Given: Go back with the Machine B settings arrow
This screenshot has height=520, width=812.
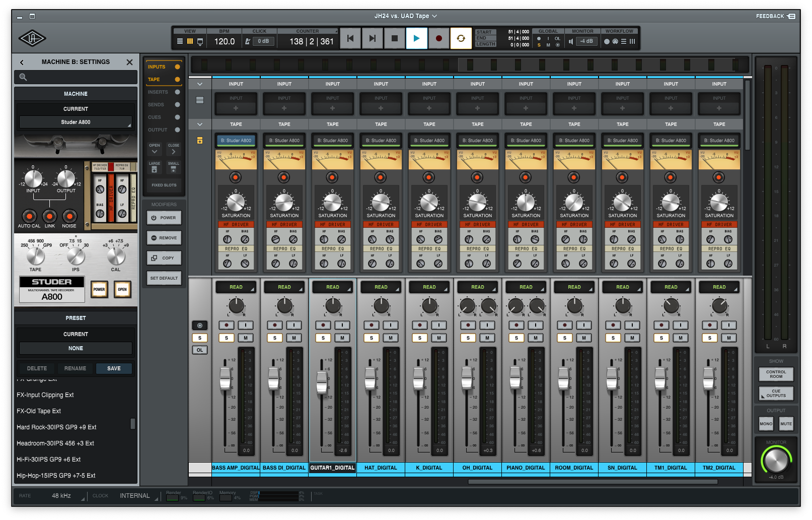Looking at the screenshot, I should (22, 62).
